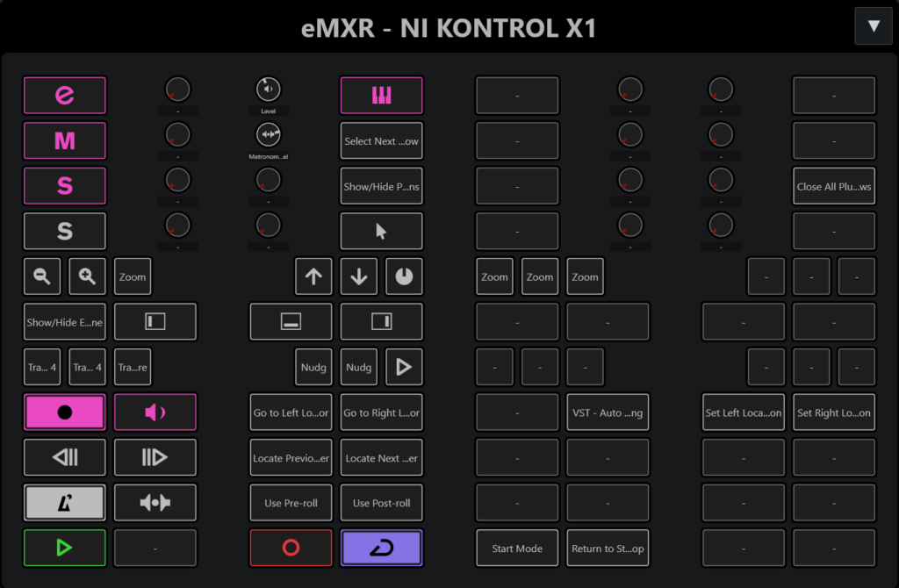Click Locate Next ...er button
This screenshot has height=588, width=899.
click(381, 457)
